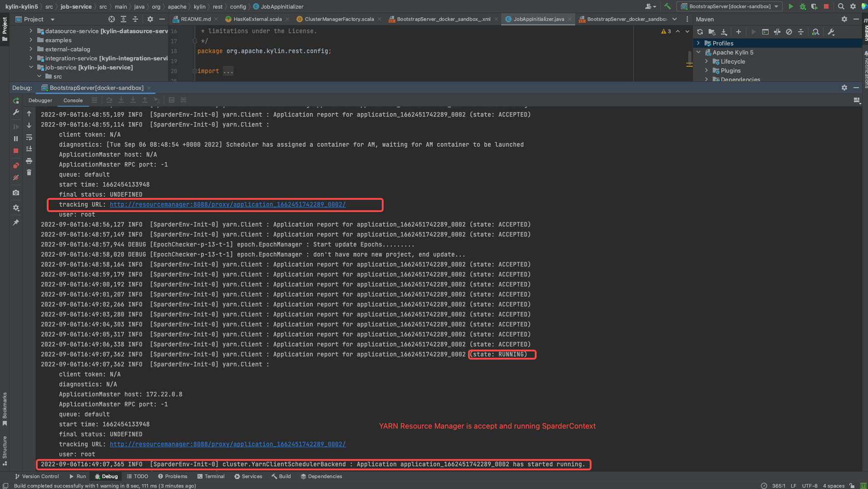Toggle soft-wrap in the console
Image resolution: width=868 pixels, height=489 pixels.
click(29, 138)
